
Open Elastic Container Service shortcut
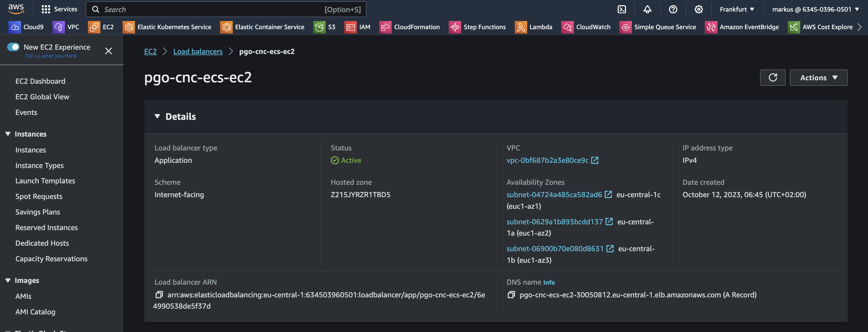pos(262,27)
